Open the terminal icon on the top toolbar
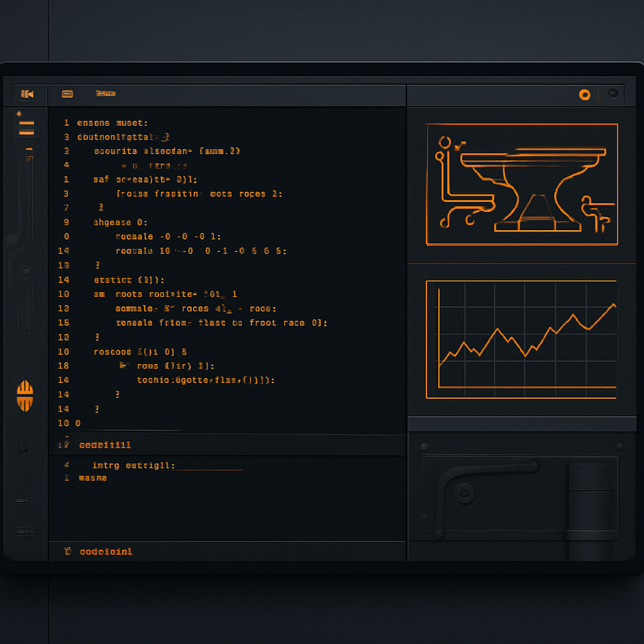Image resolution: width=644 pixels, height=644 pixels. click(x=67, y=94)
